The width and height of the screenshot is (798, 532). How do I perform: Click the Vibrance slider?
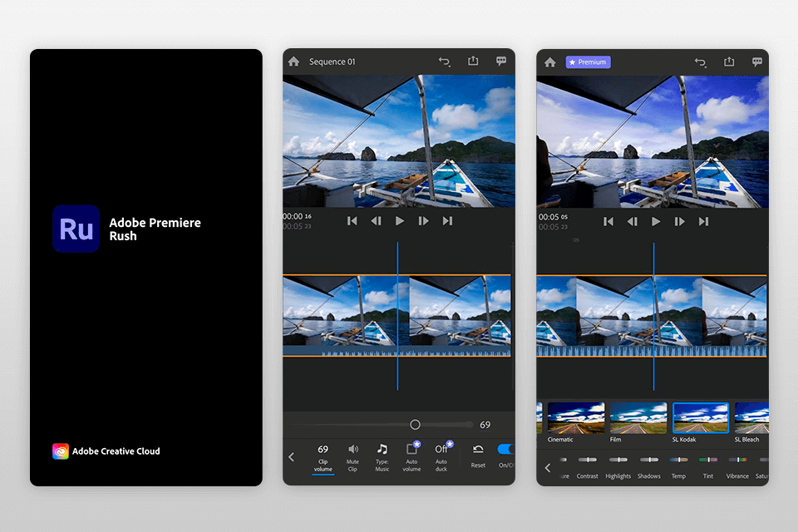pyautogui.click(x=737, y=460)
